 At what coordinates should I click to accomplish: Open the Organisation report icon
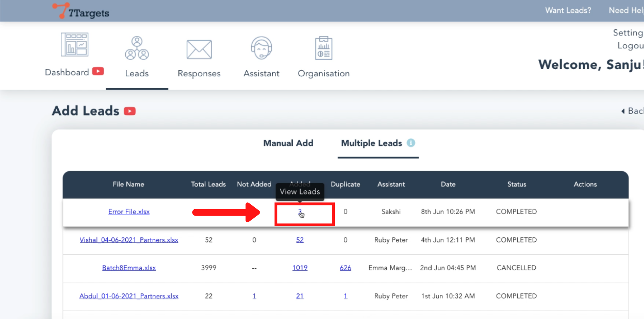pyautogui.click(x=323, y=48)
